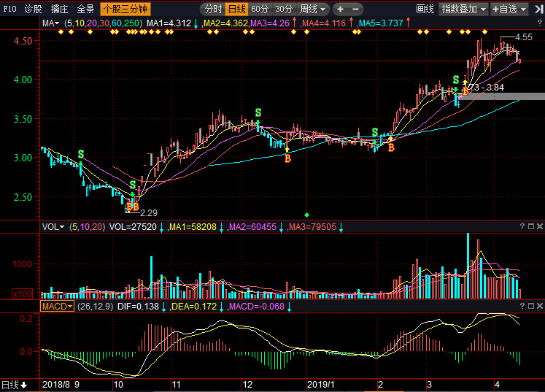Select the 60分 period

point(259,9)
